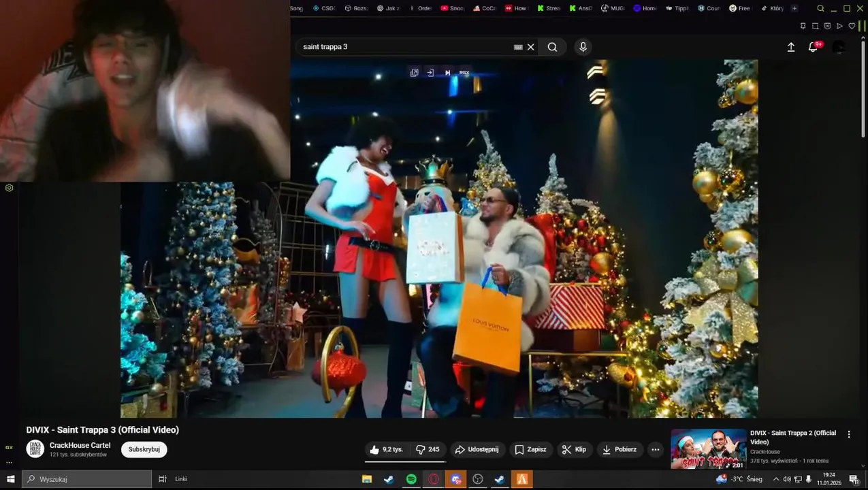Open File Explorer from taskbar

(366, 479)
